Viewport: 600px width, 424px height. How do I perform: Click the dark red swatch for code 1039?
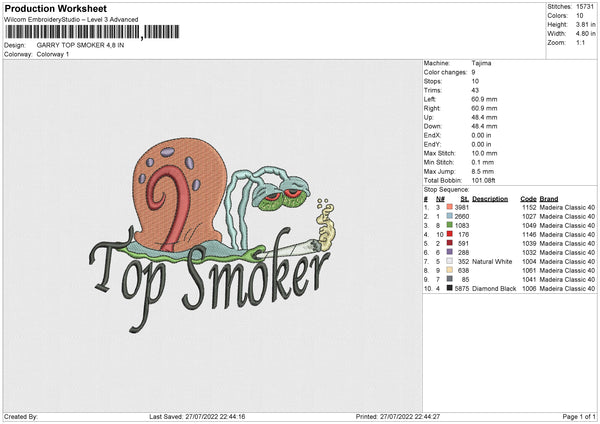point(450,243)
